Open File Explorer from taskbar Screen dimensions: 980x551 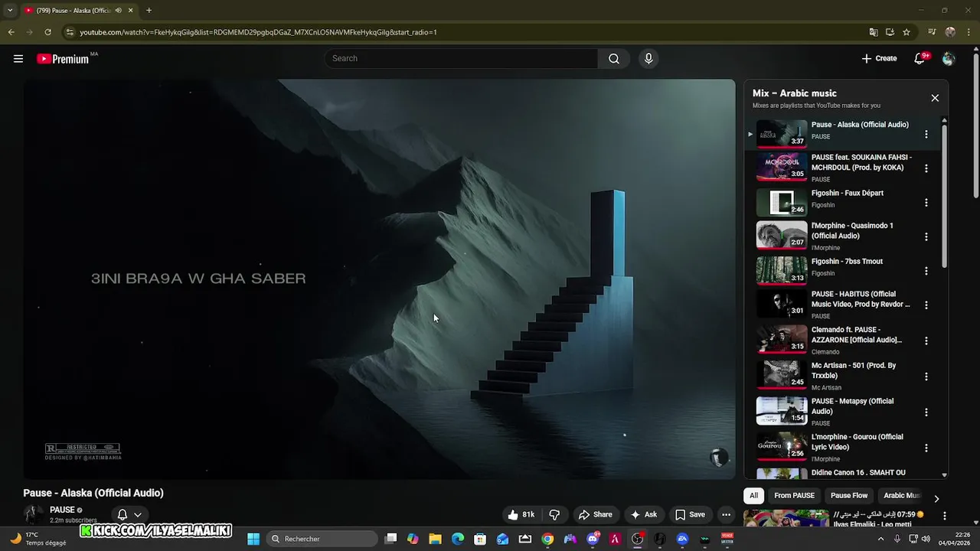click(x=435, y=539)
